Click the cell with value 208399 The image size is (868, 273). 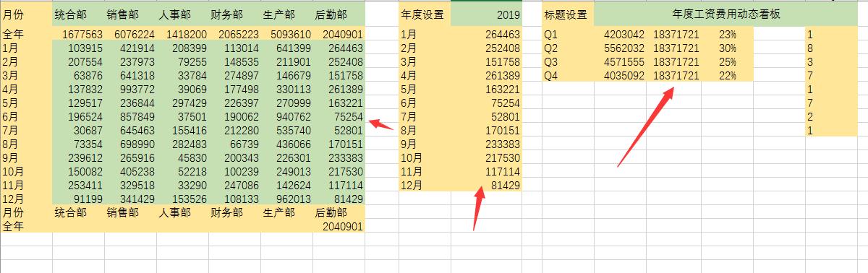[x=183, y=48]
